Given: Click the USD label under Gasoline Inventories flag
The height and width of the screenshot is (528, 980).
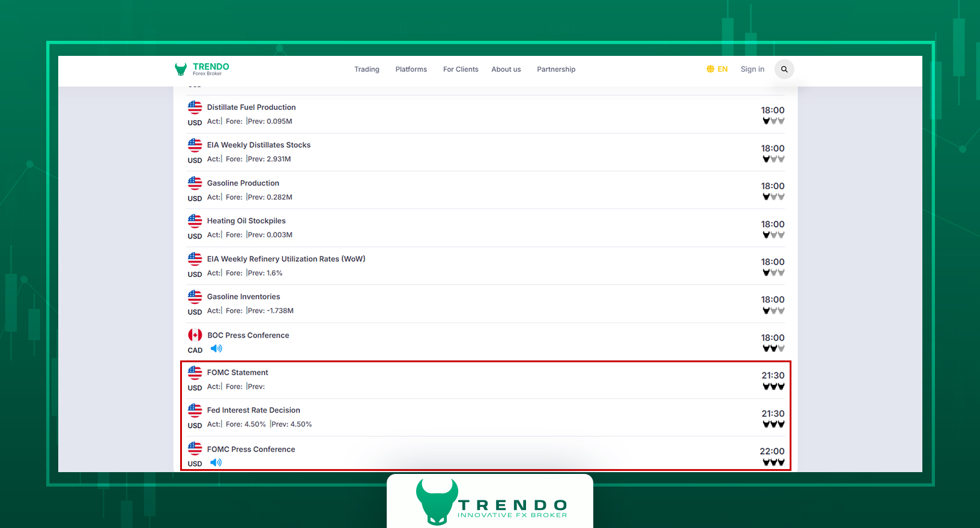Looking at the screenshot, I should coord(195,312).
